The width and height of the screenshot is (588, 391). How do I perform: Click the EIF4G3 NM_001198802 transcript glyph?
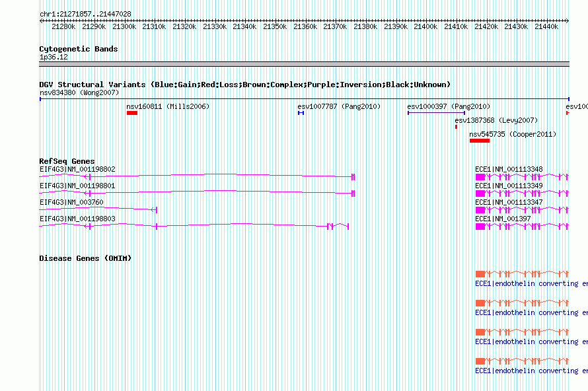(197, 176)
